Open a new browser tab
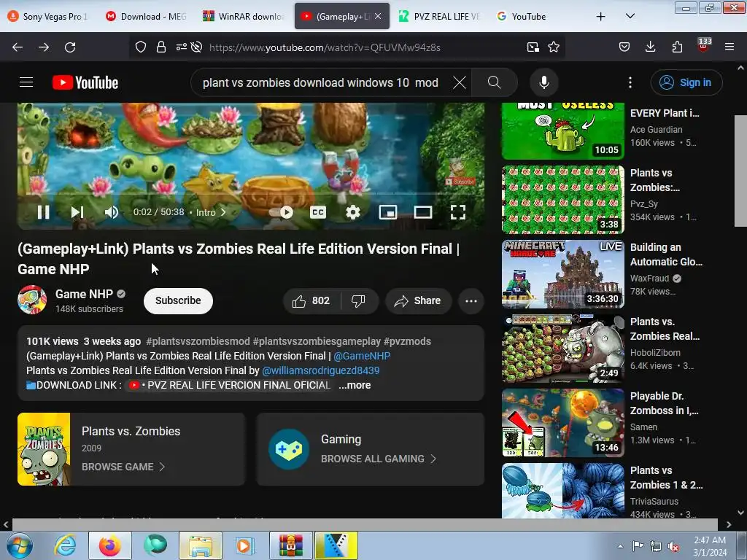This screenshot has width=747, height=560. (x=601, y=16)
